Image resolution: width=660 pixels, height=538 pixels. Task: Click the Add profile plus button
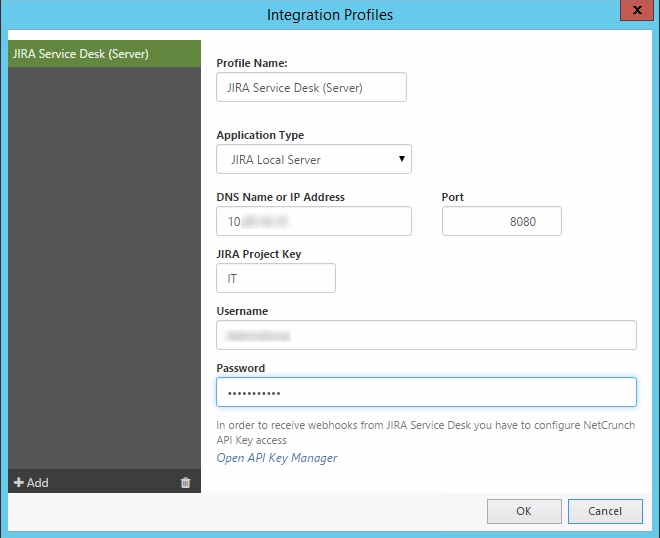[x=31, y=483]
